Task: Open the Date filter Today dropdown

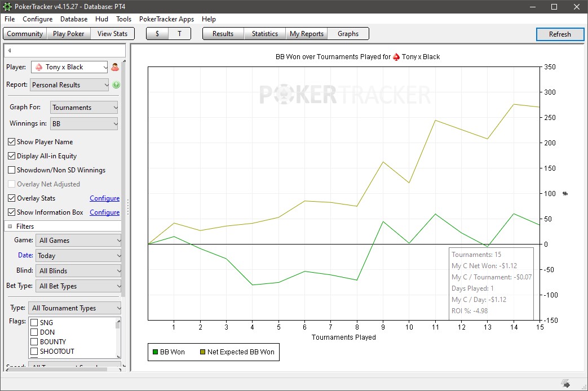Action: [79, 256]
